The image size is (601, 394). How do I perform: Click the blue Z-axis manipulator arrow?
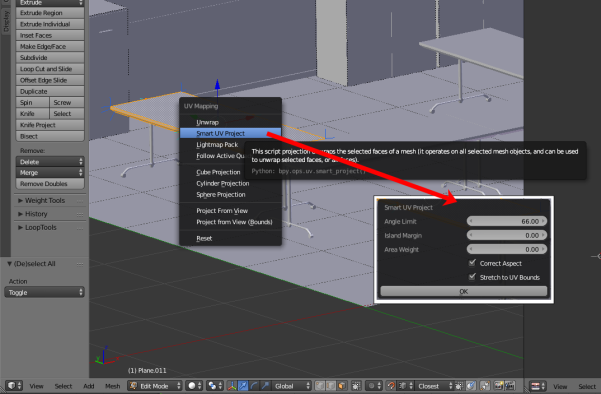click(x=217, y=84)
